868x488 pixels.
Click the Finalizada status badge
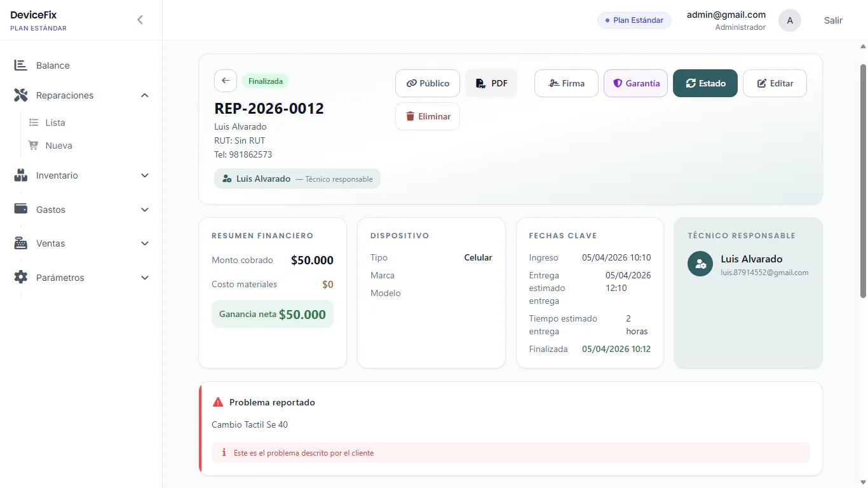point(266,81)
